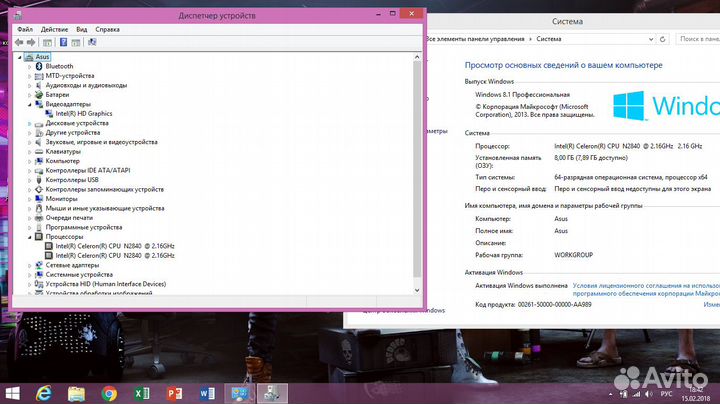This screenshot has width=720, height=404.
Task: Click the РУС language indicator
Action: tap(666, 394)
